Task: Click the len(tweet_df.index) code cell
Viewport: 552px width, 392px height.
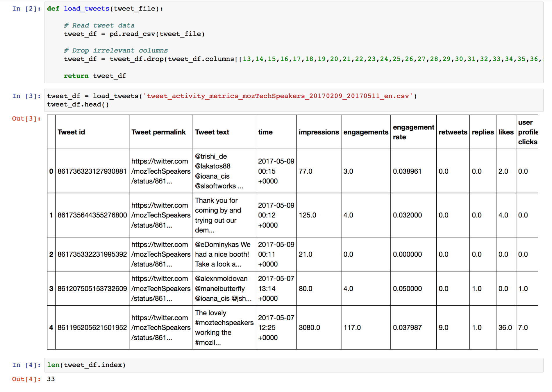Action: pos(294,365)
